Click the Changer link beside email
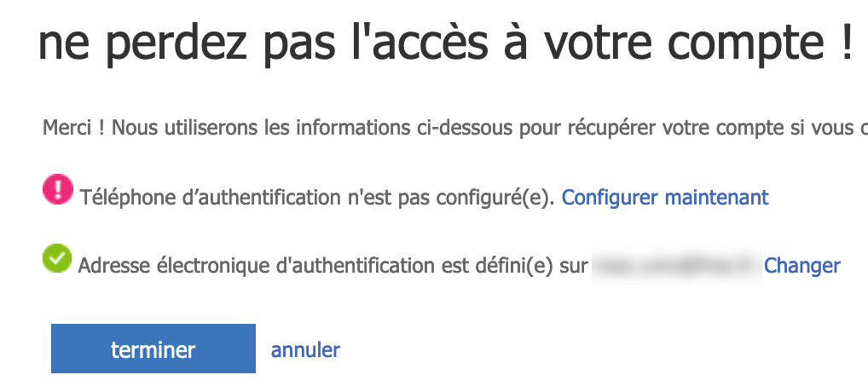Image resolution: width=868 pixels, height=392 pixels. point(801,266)
